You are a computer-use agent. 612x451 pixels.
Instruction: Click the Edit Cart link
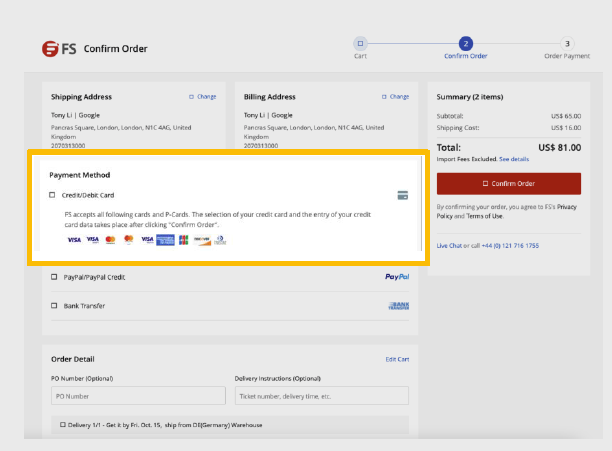coord(397,359)
